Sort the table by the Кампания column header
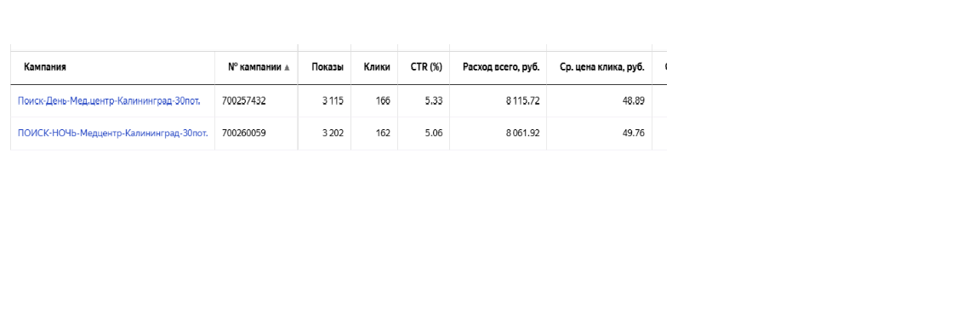Screen dimensions: 980x324 click(45, 67)
